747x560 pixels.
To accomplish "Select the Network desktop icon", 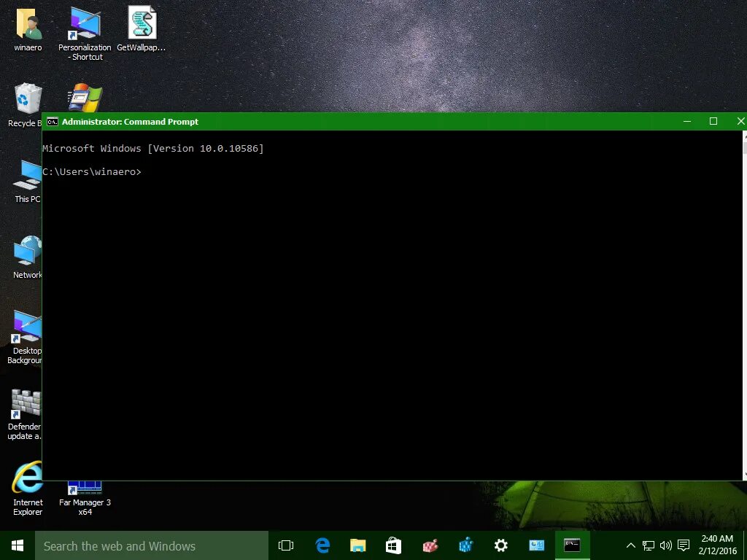I will tap(28, 251).
